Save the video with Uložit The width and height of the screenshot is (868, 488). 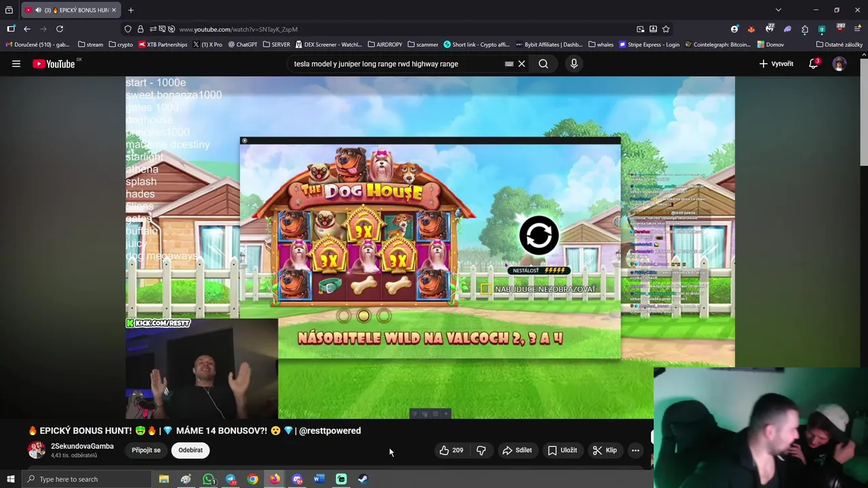[x=562, y=450]
